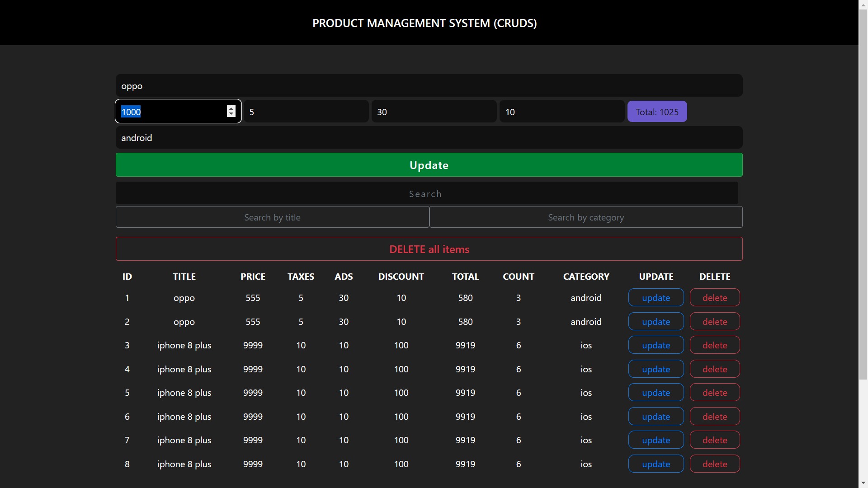Click the CATEGORY column header
The height and width of the screenshot is (488, 868).
coord(586,277)
